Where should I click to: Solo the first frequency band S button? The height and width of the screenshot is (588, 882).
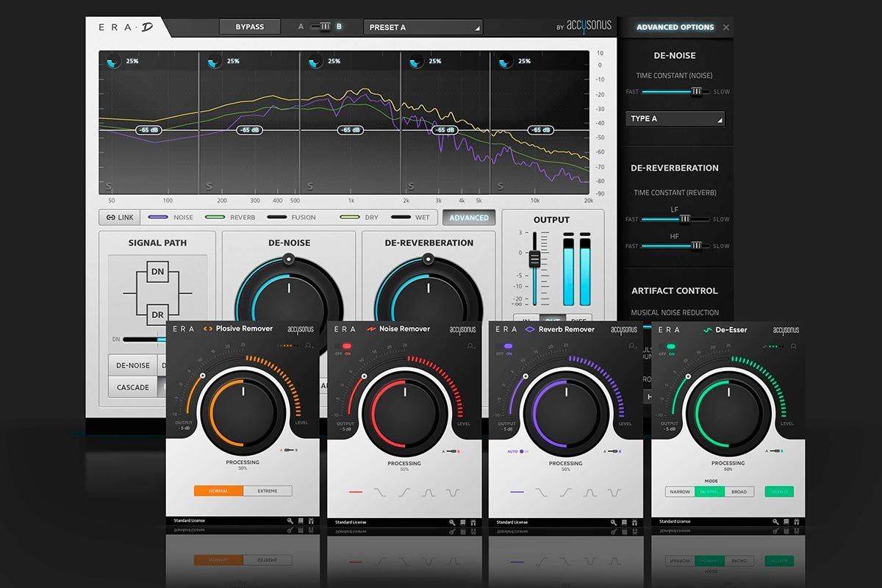click(109, 186)
